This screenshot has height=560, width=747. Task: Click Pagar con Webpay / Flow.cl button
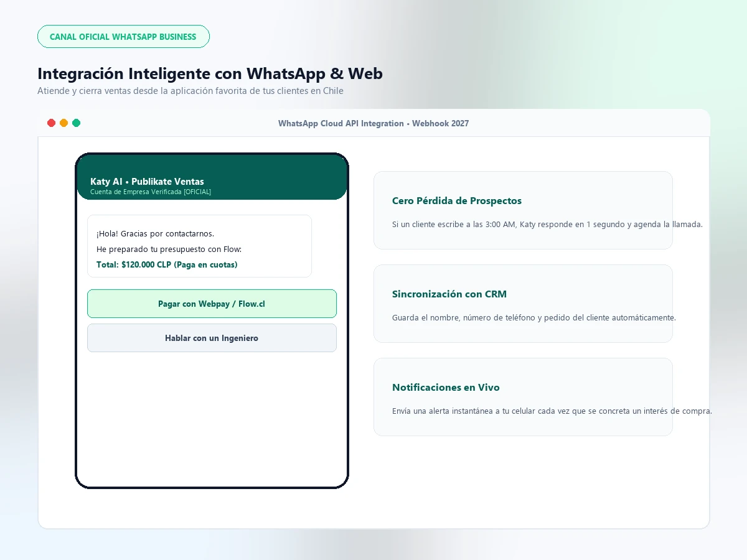[212, 304]
